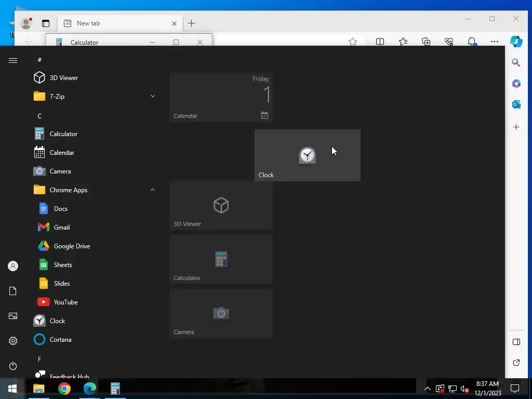Open the user account icon in Start
The image size is (532, 399).
13,266
